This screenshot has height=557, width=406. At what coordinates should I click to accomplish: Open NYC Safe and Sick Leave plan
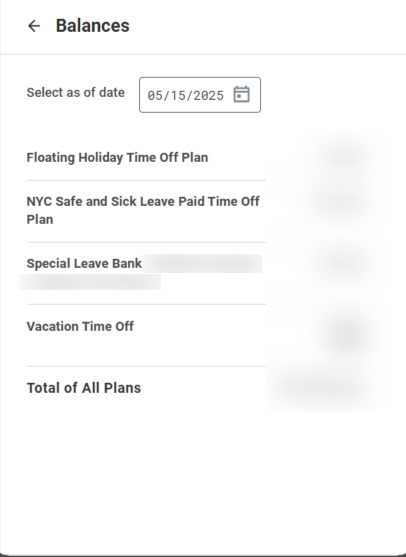[x=143, y=210]
